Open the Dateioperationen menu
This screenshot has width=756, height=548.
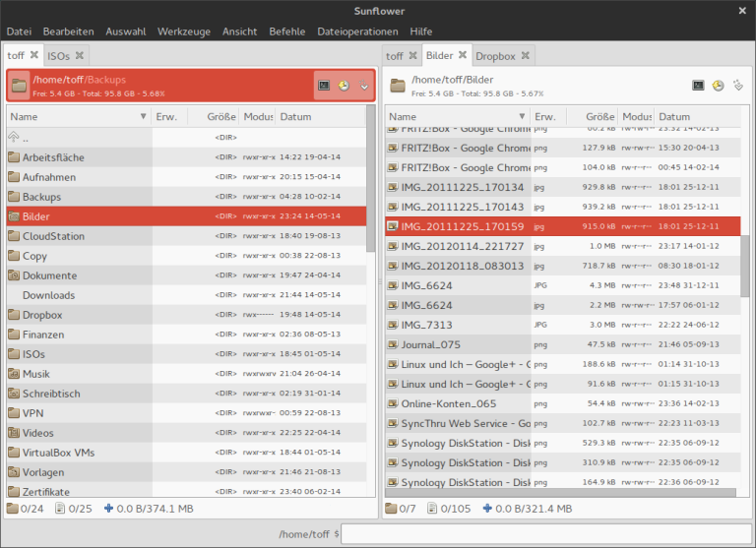click(x=357, y=31)
